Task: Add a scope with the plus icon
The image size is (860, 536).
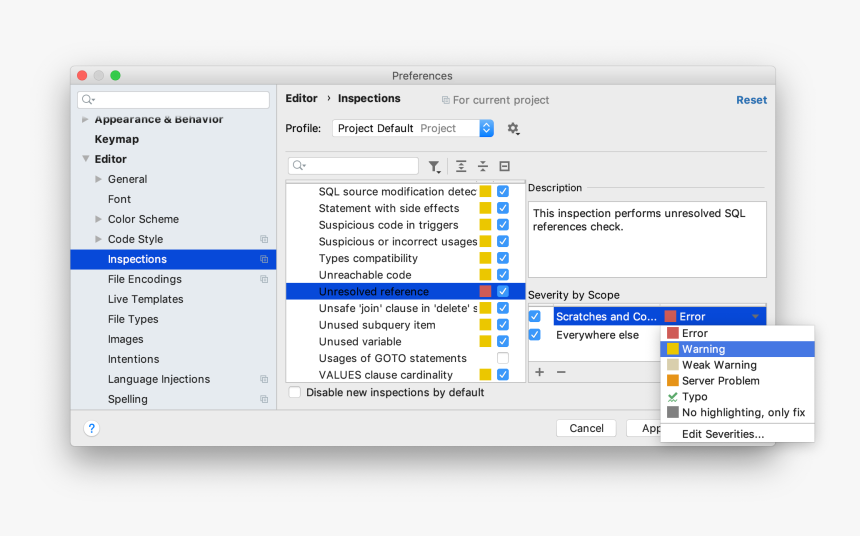Action: pyautogui.click(x=539, y=372)
